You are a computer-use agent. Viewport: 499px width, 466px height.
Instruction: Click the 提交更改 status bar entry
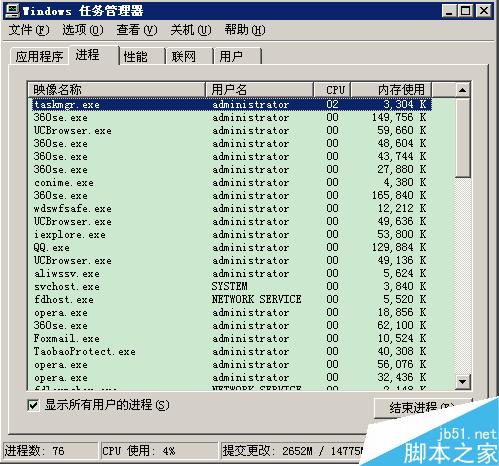(x=293, y=451)
